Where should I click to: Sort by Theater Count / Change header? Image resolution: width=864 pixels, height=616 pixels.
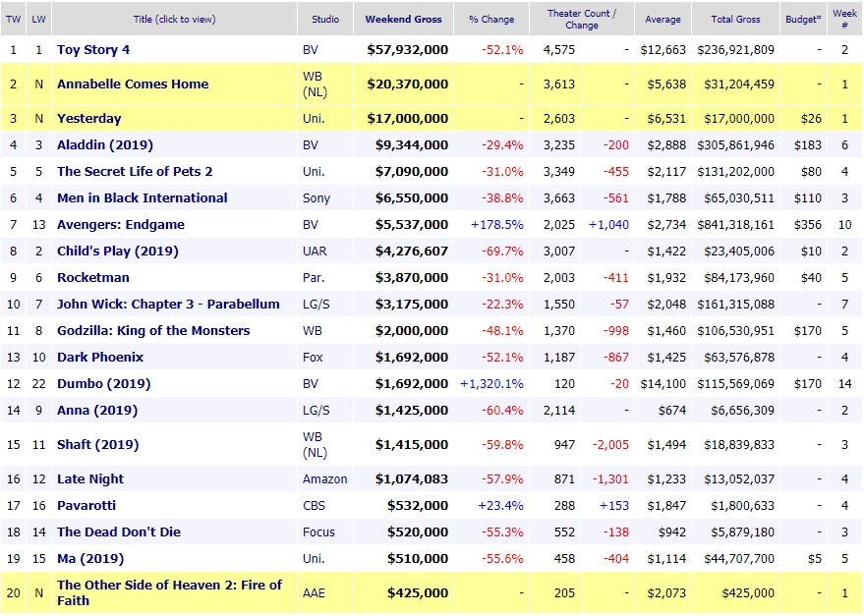pos(581,20)
